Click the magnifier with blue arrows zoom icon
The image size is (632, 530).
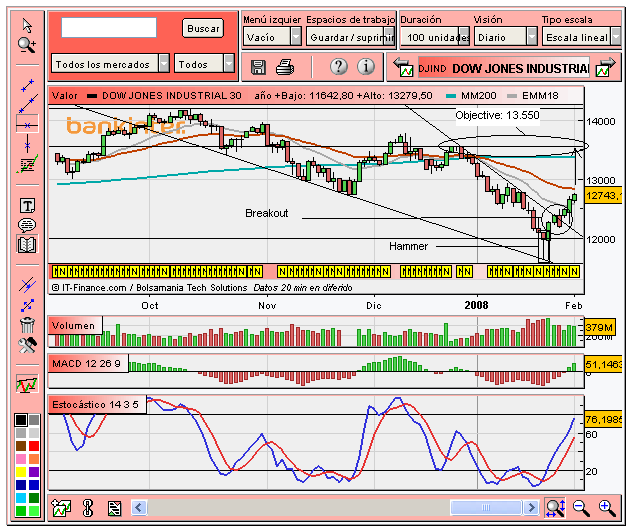pos(555,508)
